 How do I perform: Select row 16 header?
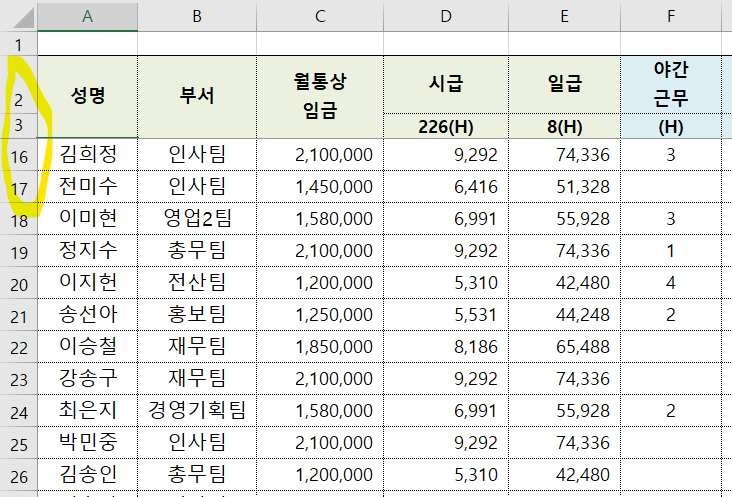pyautogui.click(x=19, y=154)
